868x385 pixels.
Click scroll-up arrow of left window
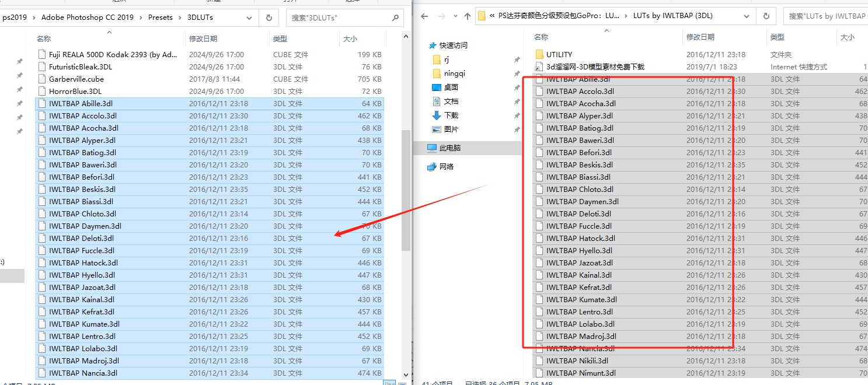coord(406,36)
